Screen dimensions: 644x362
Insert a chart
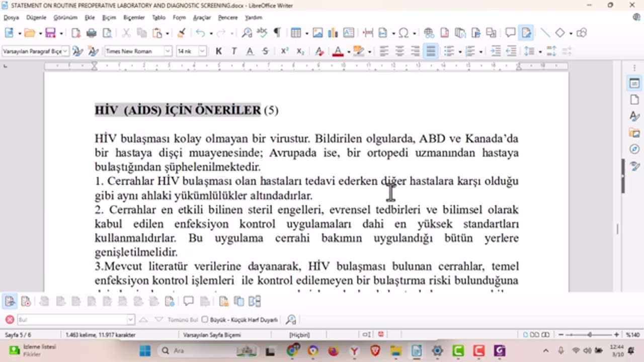333,33
